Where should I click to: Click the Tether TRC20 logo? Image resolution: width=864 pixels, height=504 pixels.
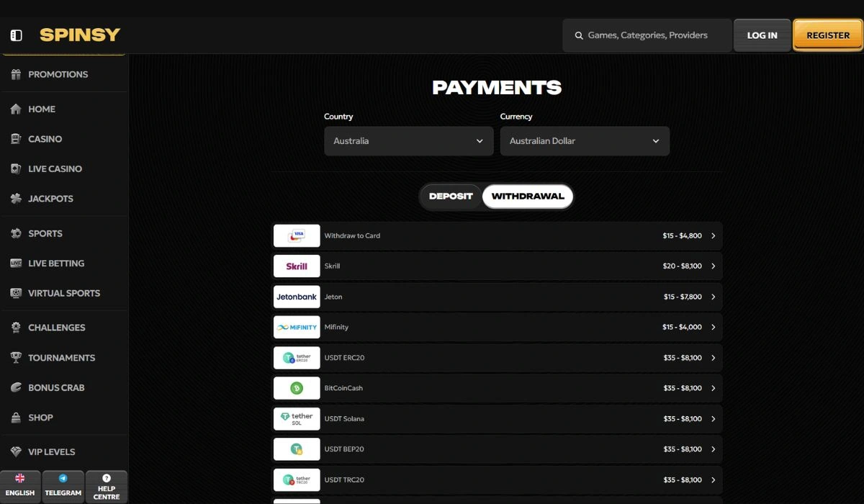(297, 480)
